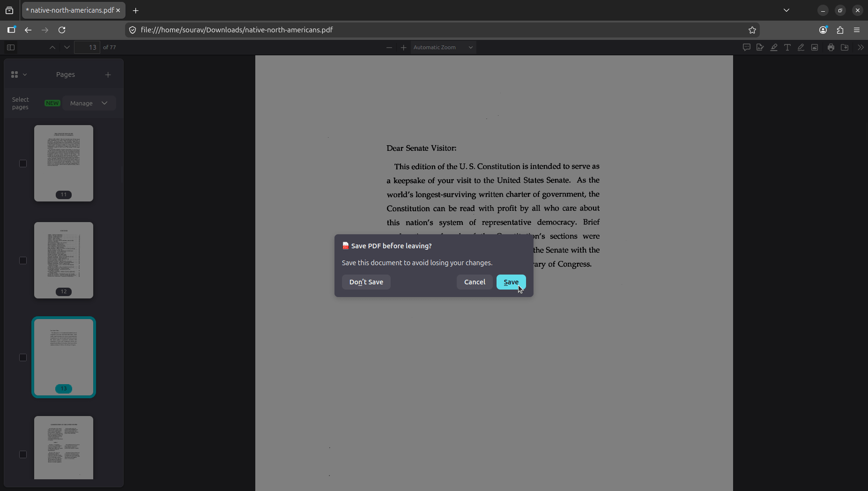
Task: Go to previous page arrow
Action: click(52, 47)
